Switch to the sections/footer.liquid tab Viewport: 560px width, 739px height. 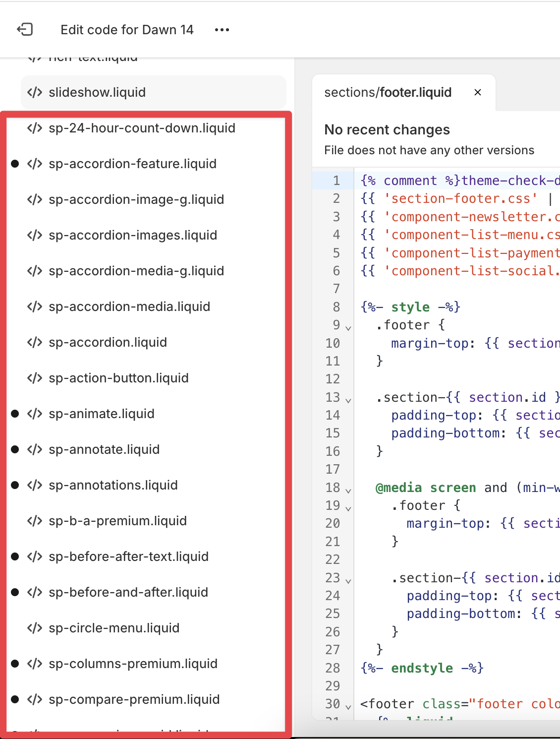point(388,92)
